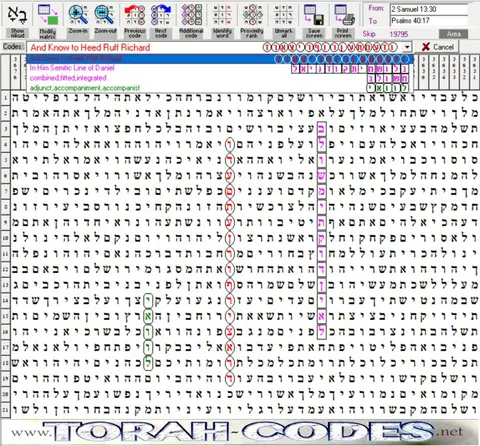Click the Identify word label button

click(222, 33)
